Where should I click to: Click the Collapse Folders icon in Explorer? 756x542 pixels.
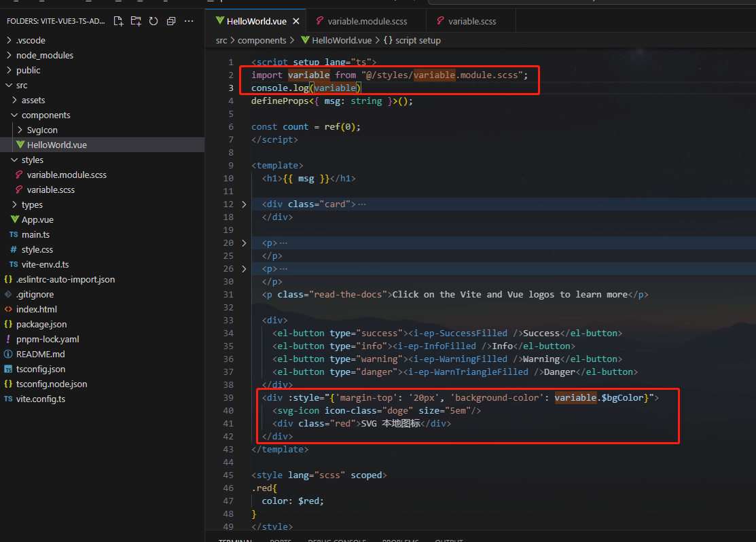tap(170, 21)
